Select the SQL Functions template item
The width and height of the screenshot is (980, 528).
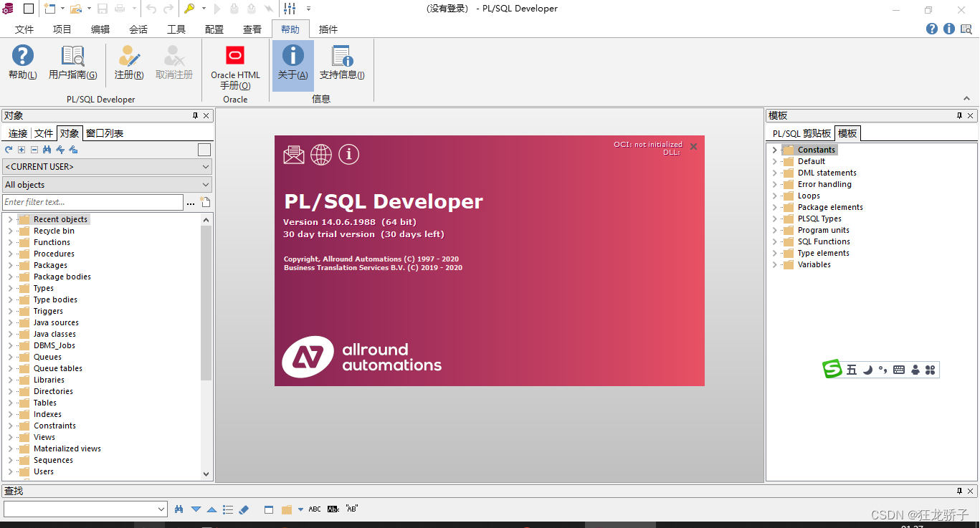tap(824, 241)
